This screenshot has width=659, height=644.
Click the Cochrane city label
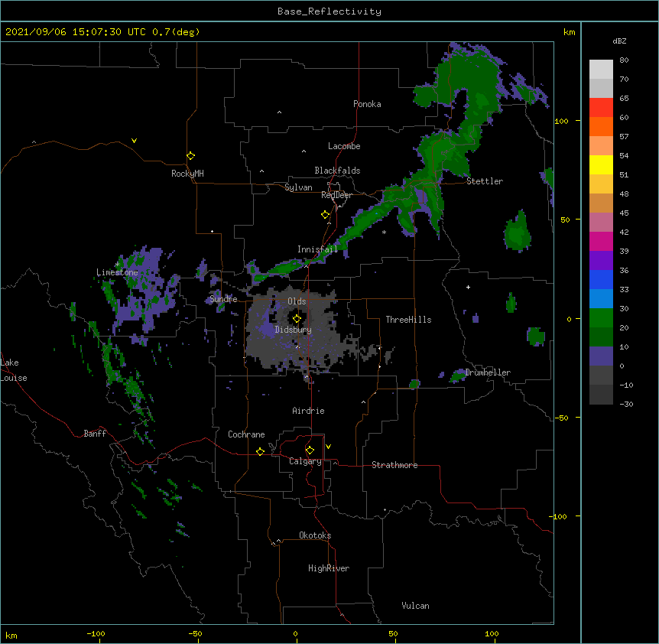[x=246, y=434]
